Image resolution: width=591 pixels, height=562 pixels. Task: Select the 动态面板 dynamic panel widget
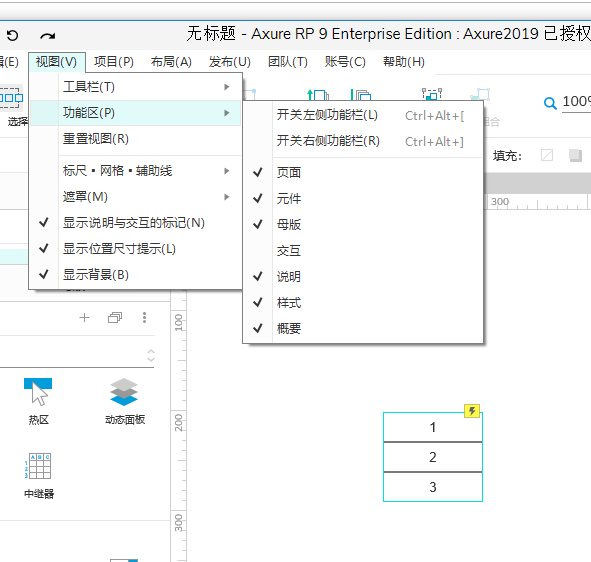point(125,402)
